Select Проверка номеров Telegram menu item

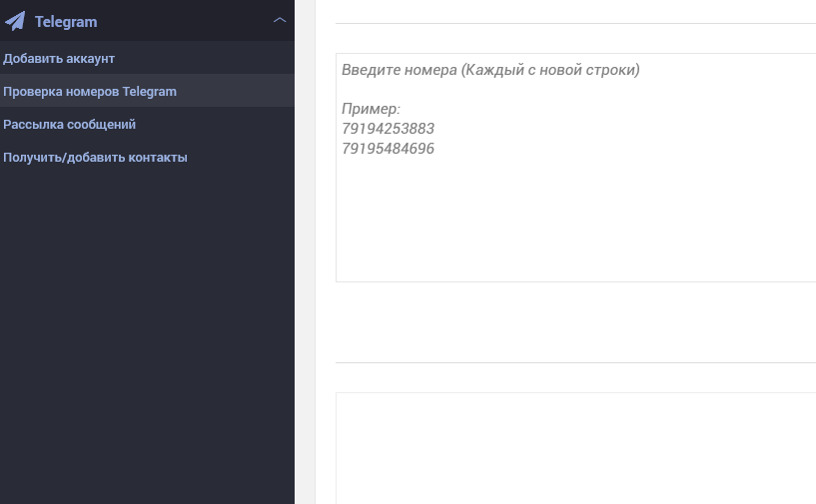[x=147, y=91]
